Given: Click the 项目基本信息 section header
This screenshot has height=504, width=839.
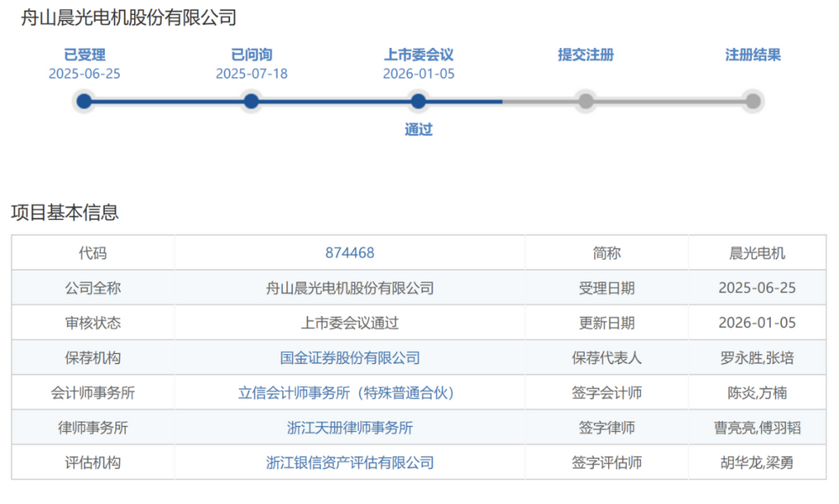Looking at the screenshot, I should coord(65,212).
